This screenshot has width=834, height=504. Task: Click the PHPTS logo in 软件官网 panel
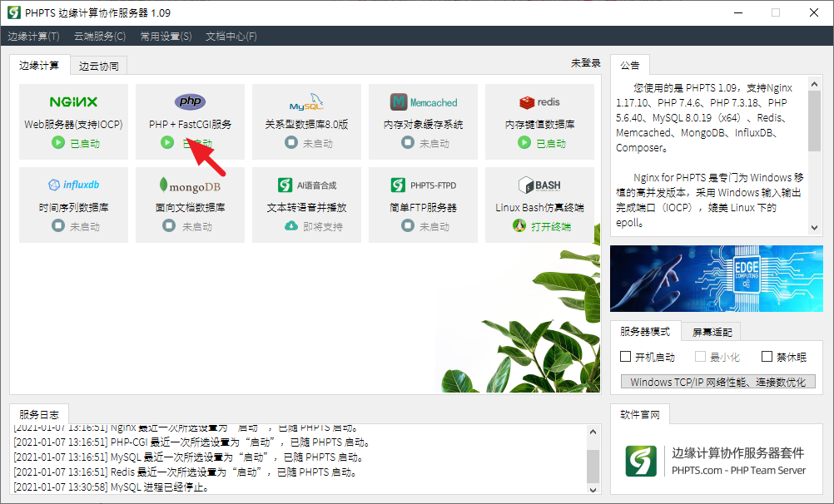tap(641, 461)
